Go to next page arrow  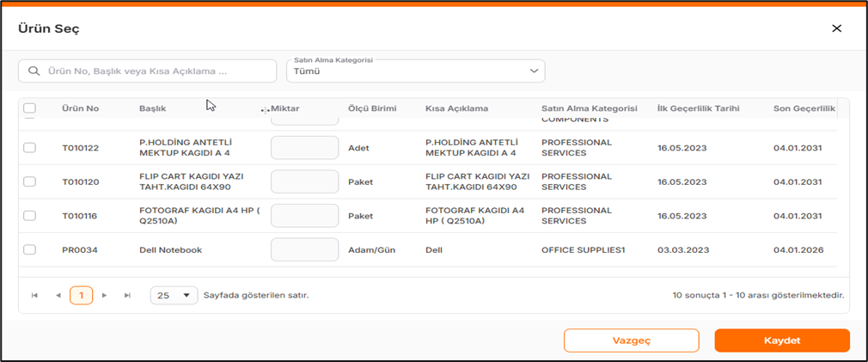point(104,296)
